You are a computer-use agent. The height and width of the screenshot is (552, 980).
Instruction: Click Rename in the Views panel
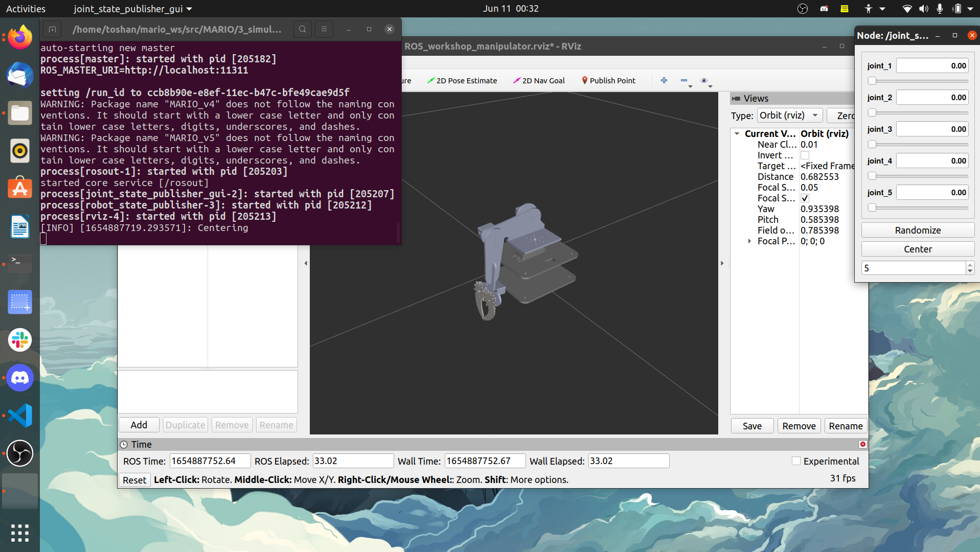pos(846,426)
